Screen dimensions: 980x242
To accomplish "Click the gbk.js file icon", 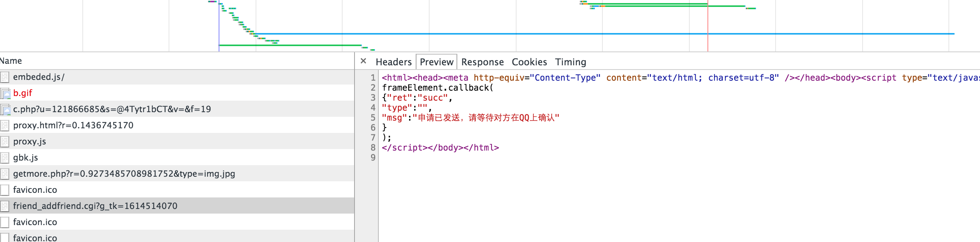I will point(5,158).
